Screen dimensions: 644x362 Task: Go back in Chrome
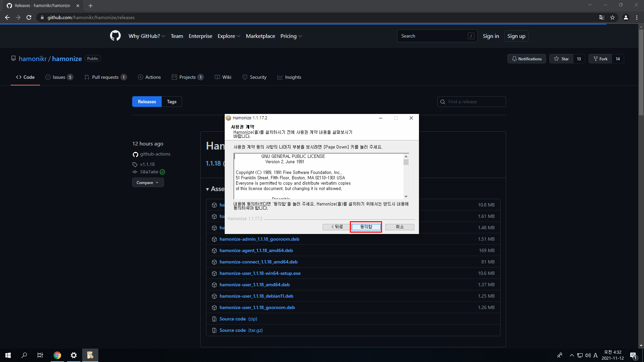pyautogui.click(x=7, y=17)
